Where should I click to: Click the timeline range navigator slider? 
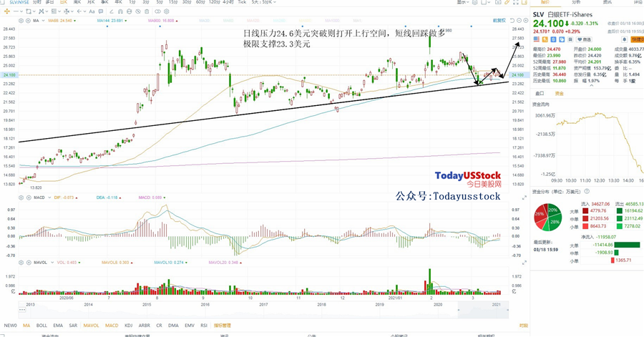point(483,310)
